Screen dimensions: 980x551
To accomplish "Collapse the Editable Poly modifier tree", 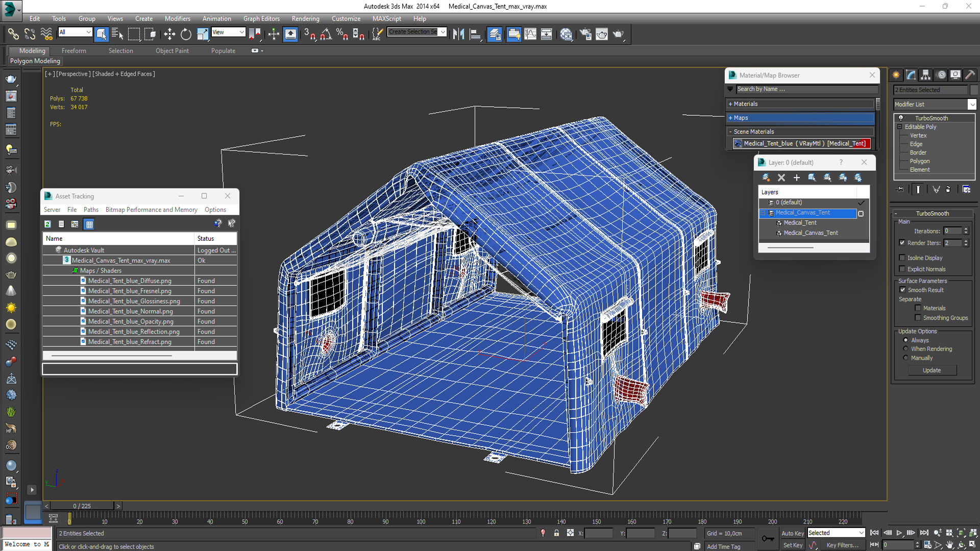I will pos(900,127).
